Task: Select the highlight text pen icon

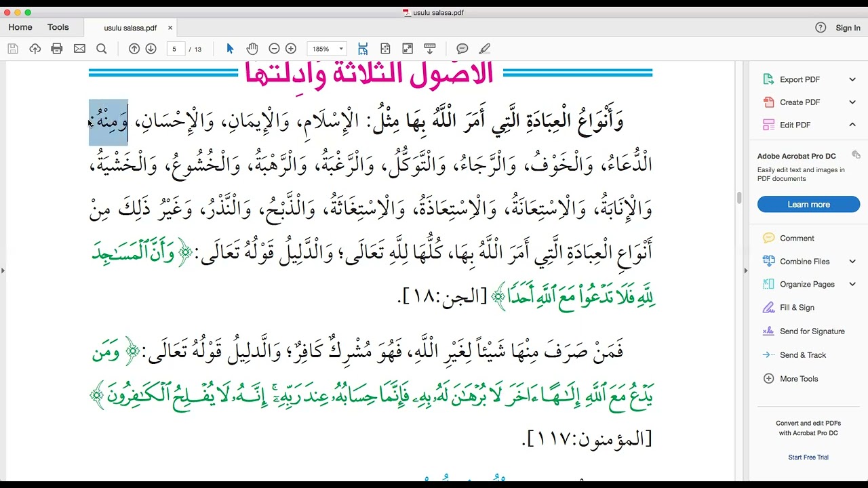Action: [x=484, y=49]
